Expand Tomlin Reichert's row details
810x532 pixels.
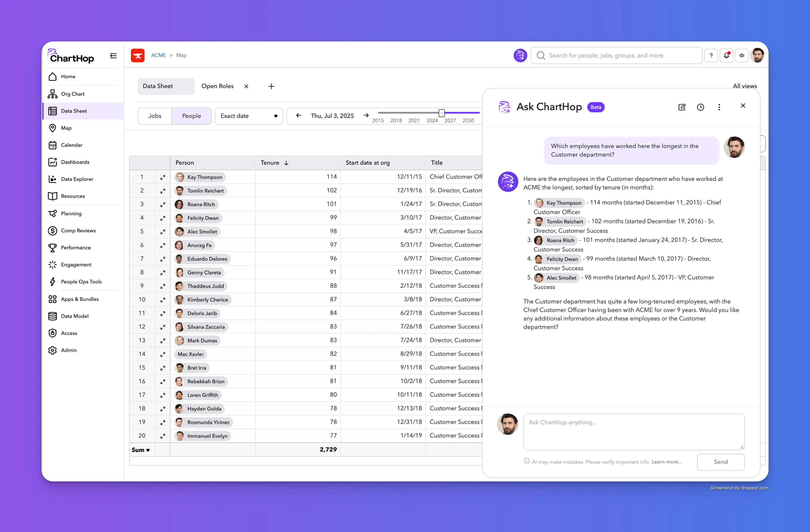163,191
